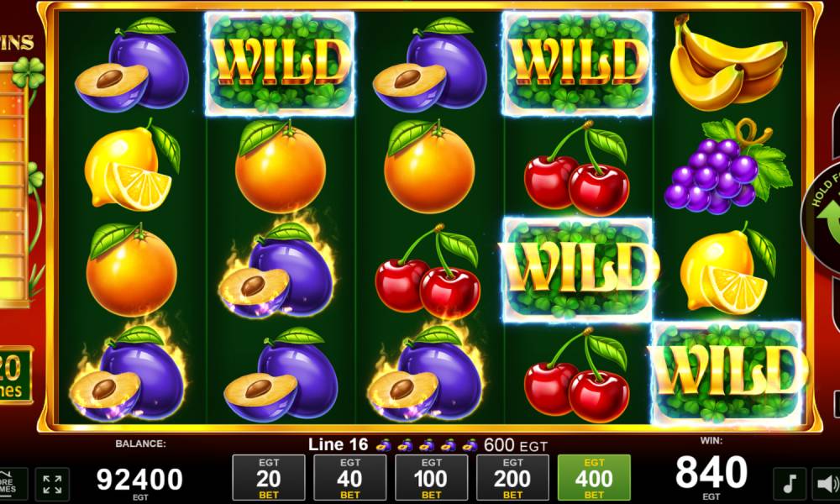Click the cherries symbol in third reel

coord(427,271)
